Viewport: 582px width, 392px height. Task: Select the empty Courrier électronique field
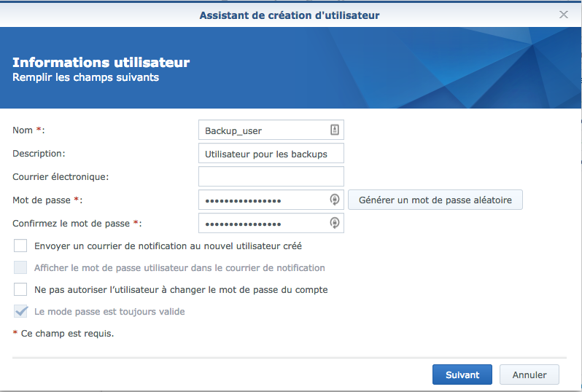[271, 176]
